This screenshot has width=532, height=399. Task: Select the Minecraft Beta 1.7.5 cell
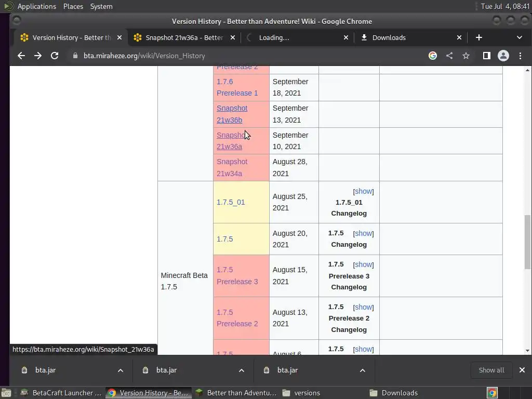pyautogui.click(x=185, y=268)
